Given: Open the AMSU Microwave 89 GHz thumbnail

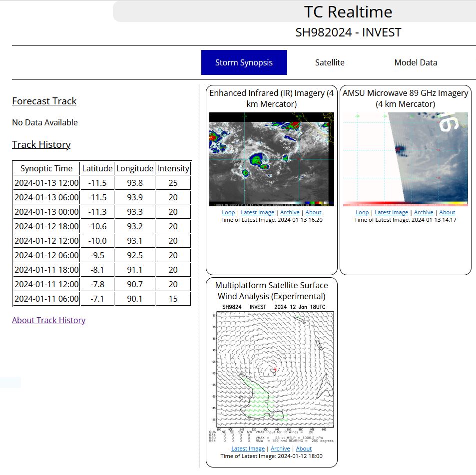Looking at the screenshot, I should point(405,159).
